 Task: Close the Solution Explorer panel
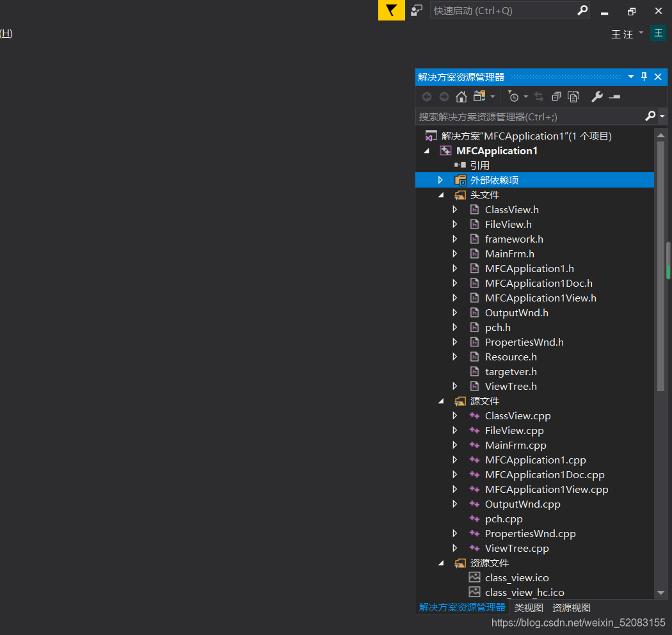point(659,77)
